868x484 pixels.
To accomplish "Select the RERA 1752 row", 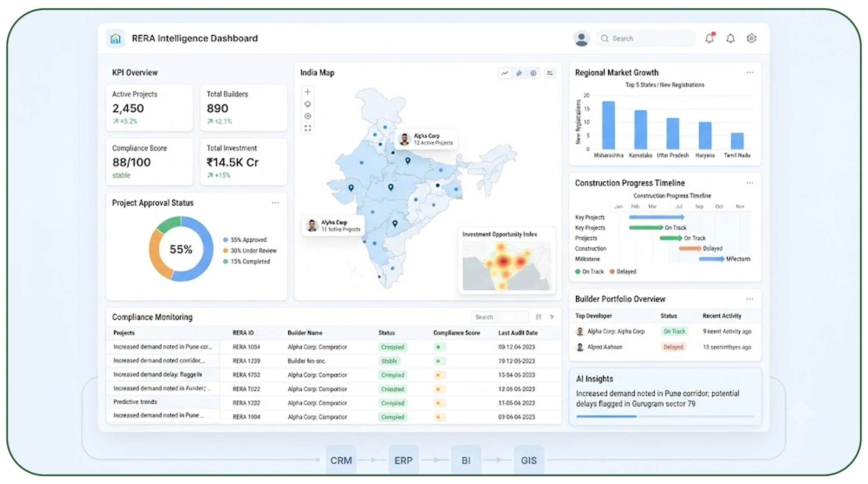I will tap(334, 375).
